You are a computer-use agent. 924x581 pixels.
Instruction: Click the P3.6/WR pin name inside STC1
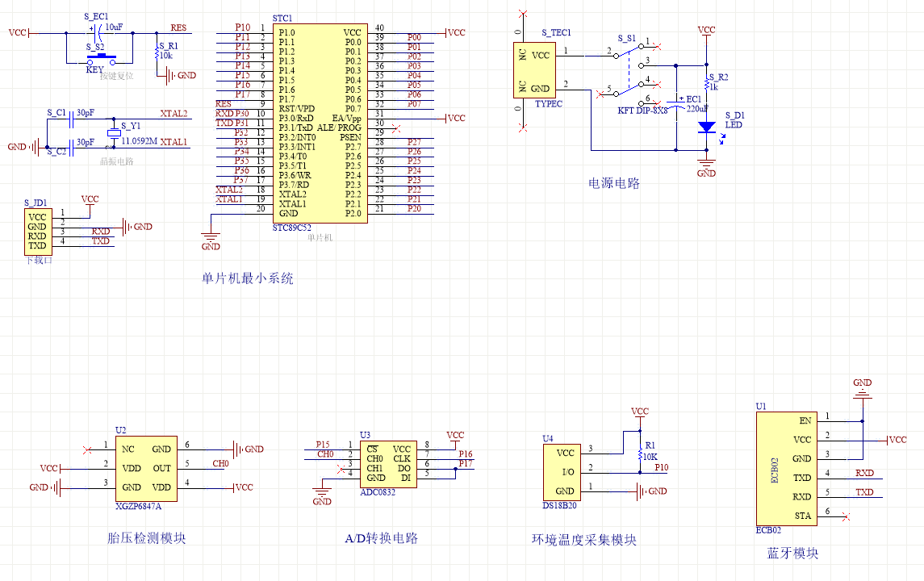coord(295,175)
